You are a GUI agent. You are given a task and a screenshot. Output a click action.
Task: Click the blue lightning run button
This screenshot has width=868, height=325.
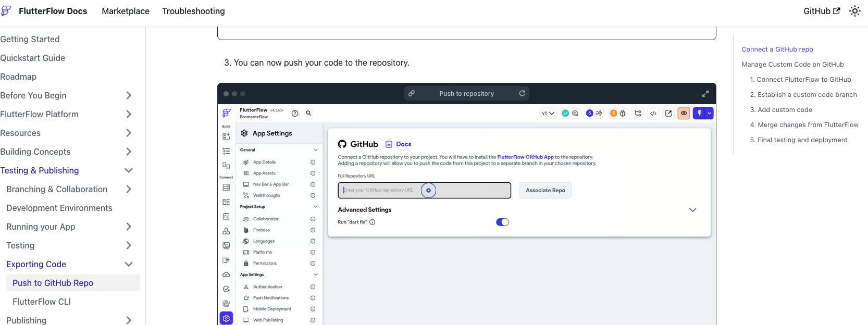[x=699, y=113]
